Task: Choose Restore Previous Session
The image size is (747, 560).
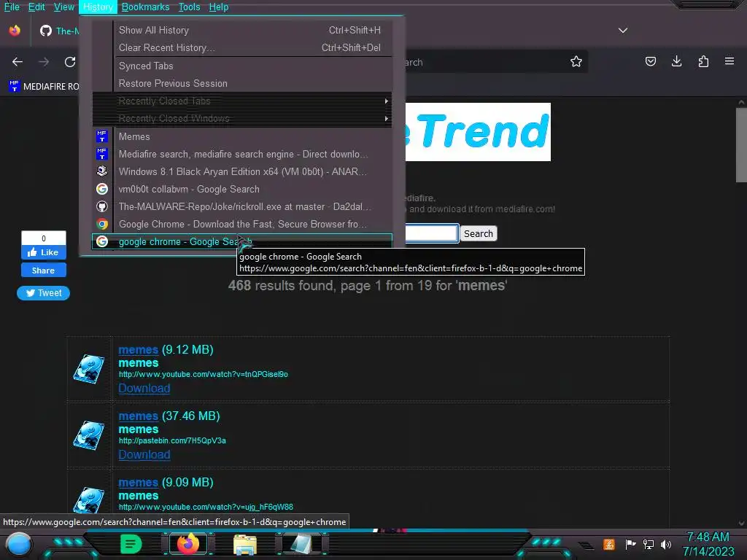Action: 242,83
